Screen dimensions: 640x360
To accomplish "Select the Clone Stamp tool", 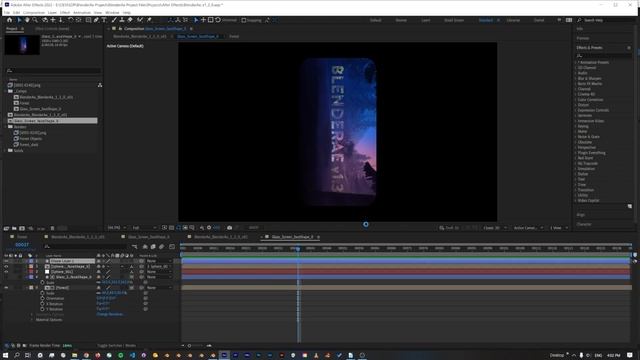I will [x=122, y=20].
